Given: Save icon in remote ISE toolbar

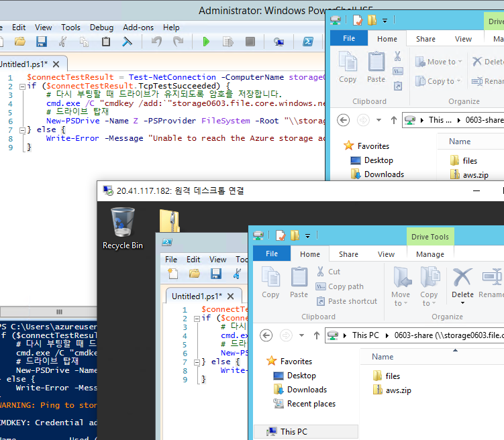Looking at the screenshot, I should pyautogui.click(x=216, y=274).
